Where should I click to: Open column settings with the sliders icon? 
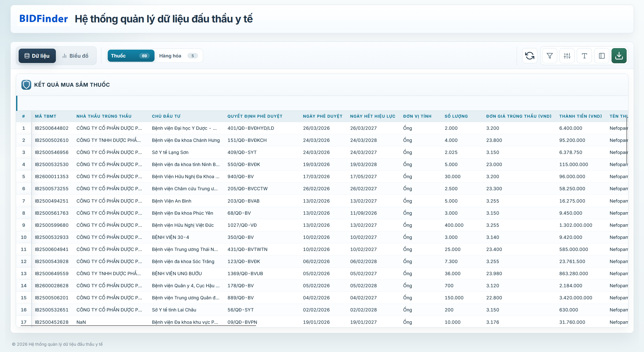[x=567, y=55]
